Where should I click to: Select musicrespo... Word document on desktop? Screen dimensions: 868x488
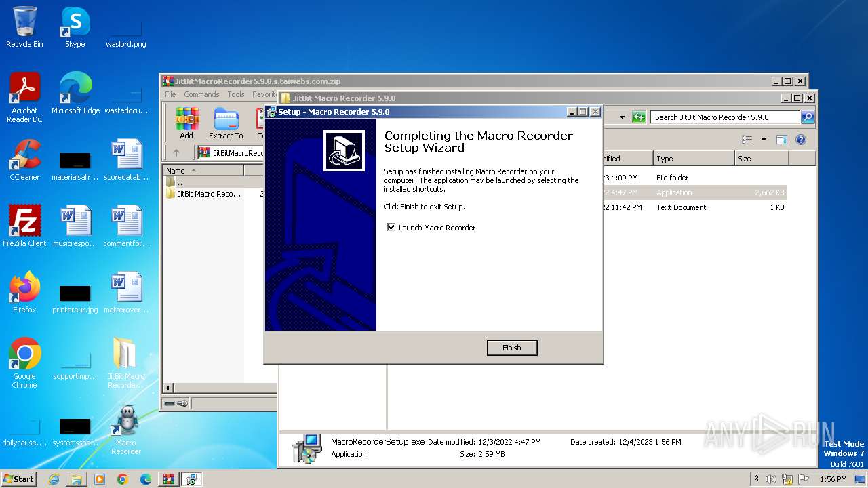(x=75, y=226)
